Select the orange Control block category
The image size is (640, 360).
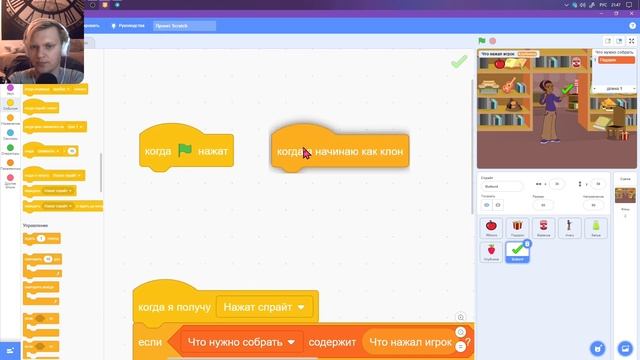point(10,120)
